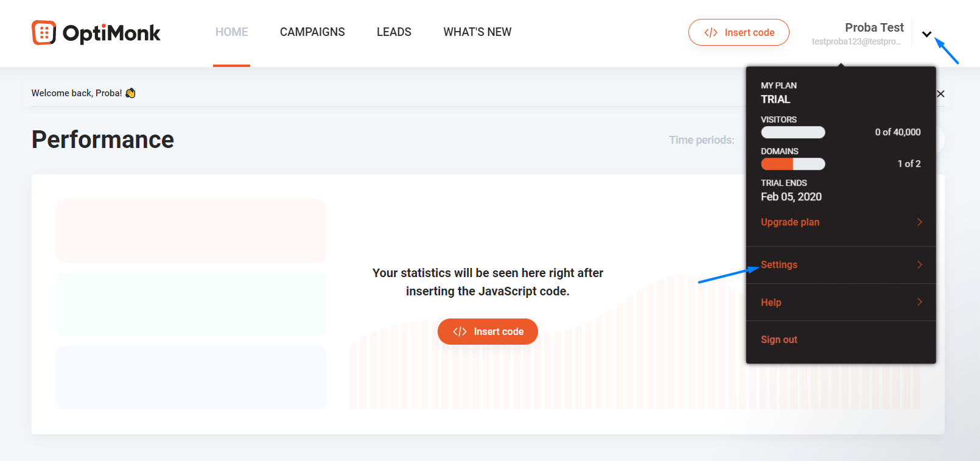Click the Upgrade plan chevron arrow

920,222
